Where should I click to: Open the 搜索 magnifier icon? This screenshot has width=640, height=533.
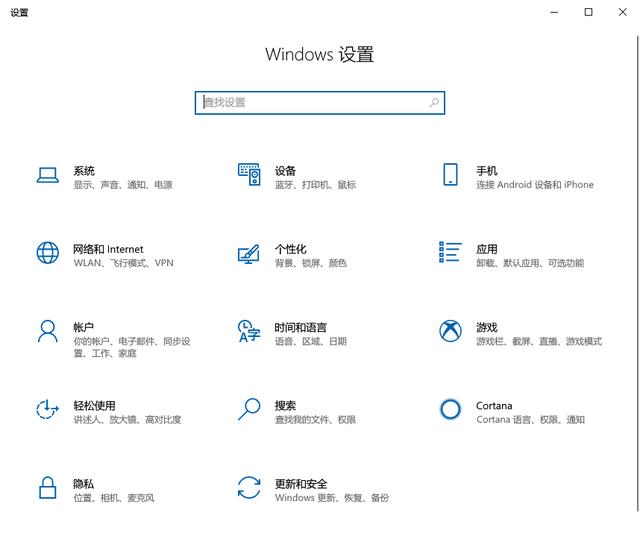[x=249, y=409]
